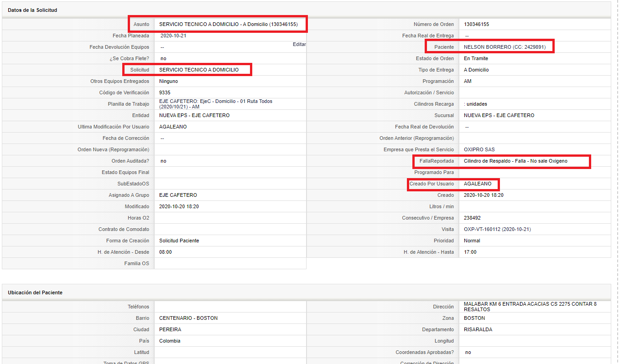619x364 pixels.
Task: Click Zona value BOSTON
Action: pyautogui.click(x=474, y=318)
